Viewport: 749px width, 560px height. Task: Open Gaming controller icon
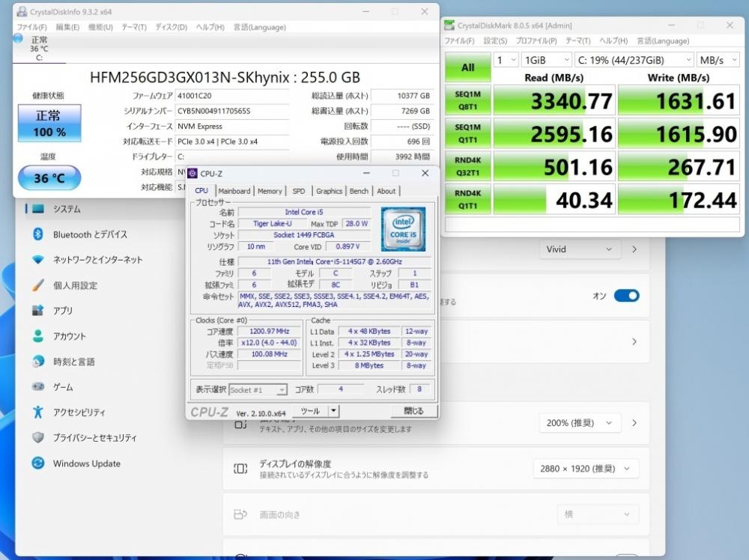(x=37, y=387)
